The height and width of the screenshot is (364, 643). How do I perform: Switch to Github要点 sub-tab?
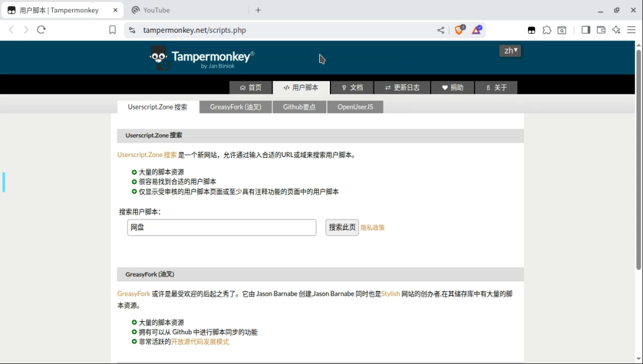tap(299, 107)
